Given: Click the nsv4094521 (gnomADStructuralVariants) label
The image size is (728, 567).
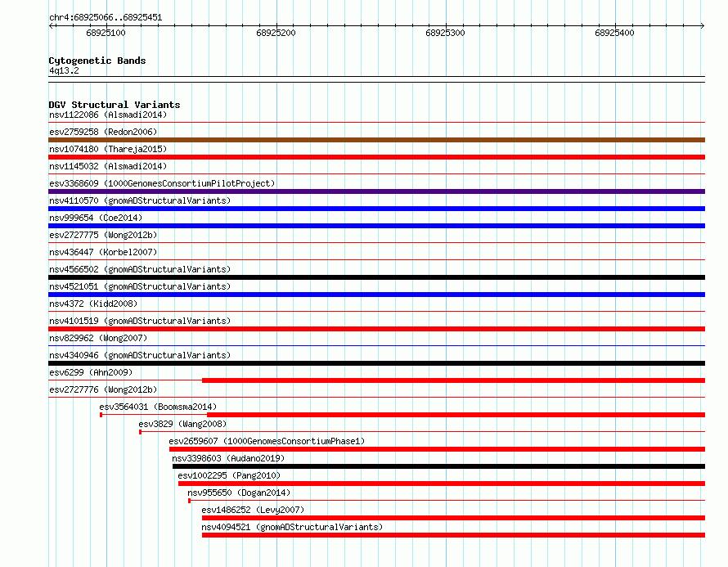Looking at the screenshot, I should coord(292,527).
